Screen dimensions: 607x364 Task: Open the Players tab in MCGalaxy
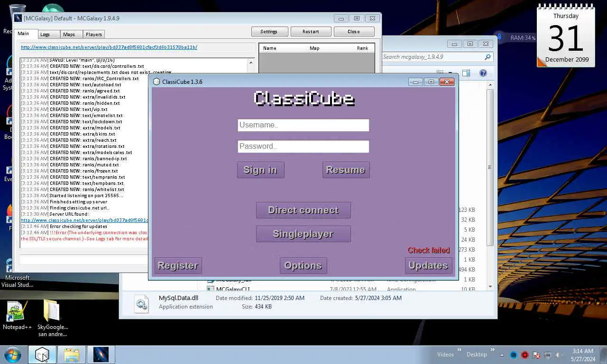click(94, 34)
